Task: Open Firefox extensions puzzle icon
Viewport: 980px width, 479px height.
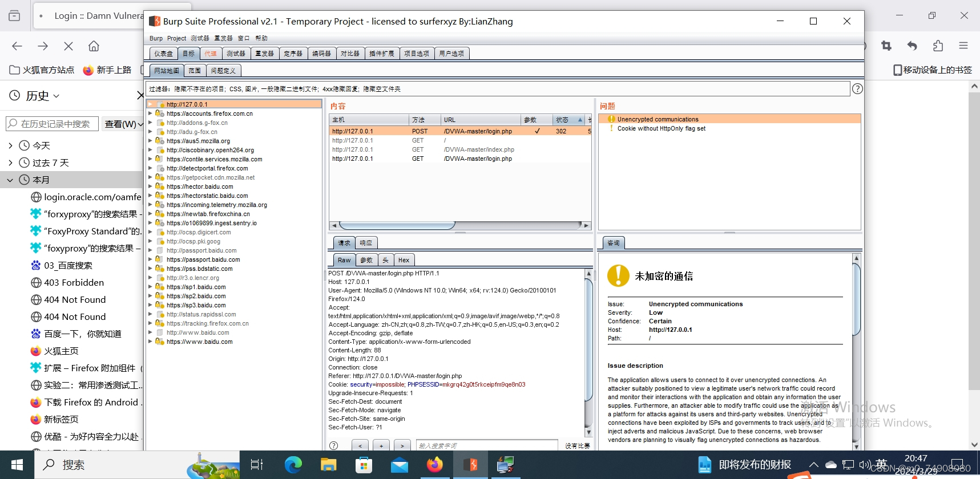Action: click(x=938, y=46)
